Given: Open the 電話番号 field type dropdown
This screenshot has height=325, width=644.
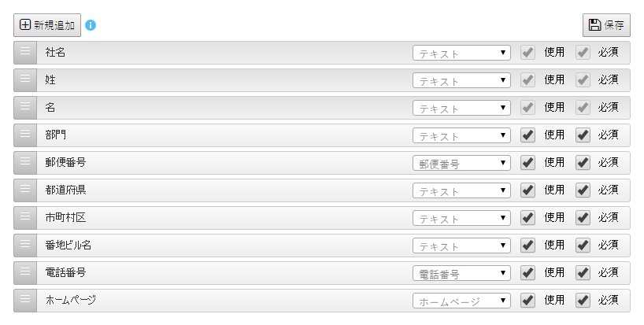Looking at the screenshot, I should pos(461,273).
